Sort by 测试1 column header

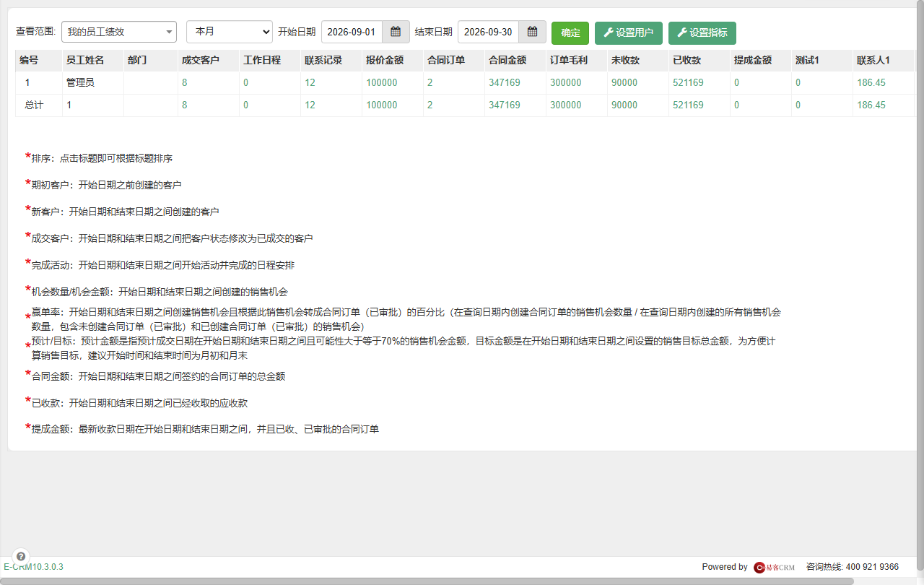point(807,60)
